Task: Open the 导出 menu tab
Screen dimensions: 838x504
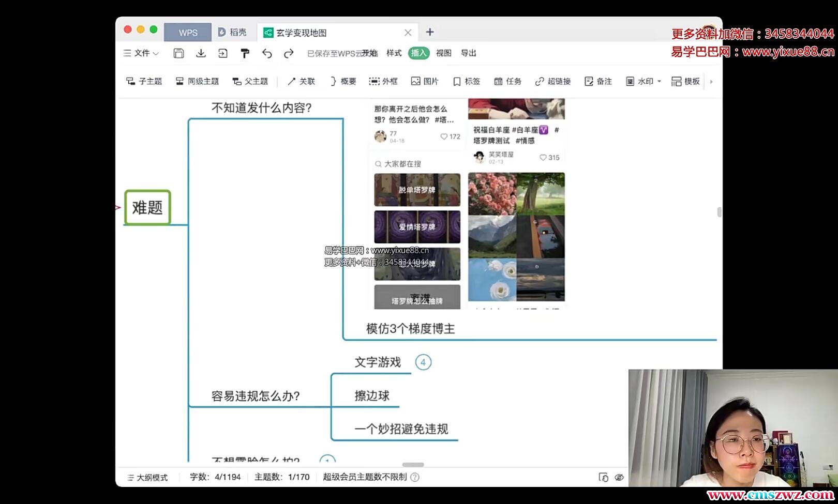Action: tap(468, 53)
